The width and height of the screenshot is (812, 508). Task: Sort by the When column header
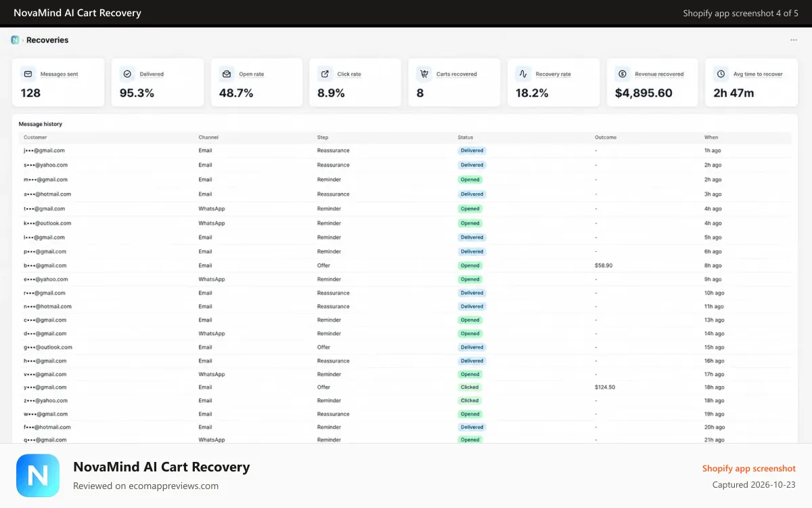(x=711, y=137)
